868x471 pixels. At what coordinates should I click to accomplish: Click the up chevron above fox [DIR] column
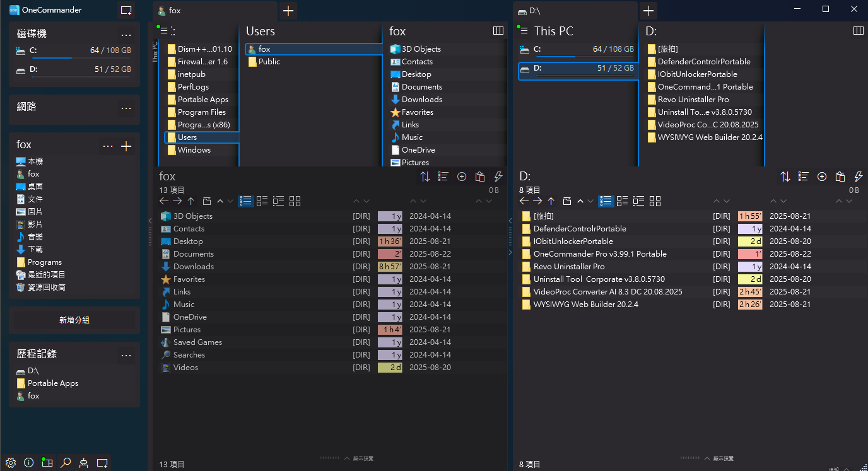coord(356,201)
